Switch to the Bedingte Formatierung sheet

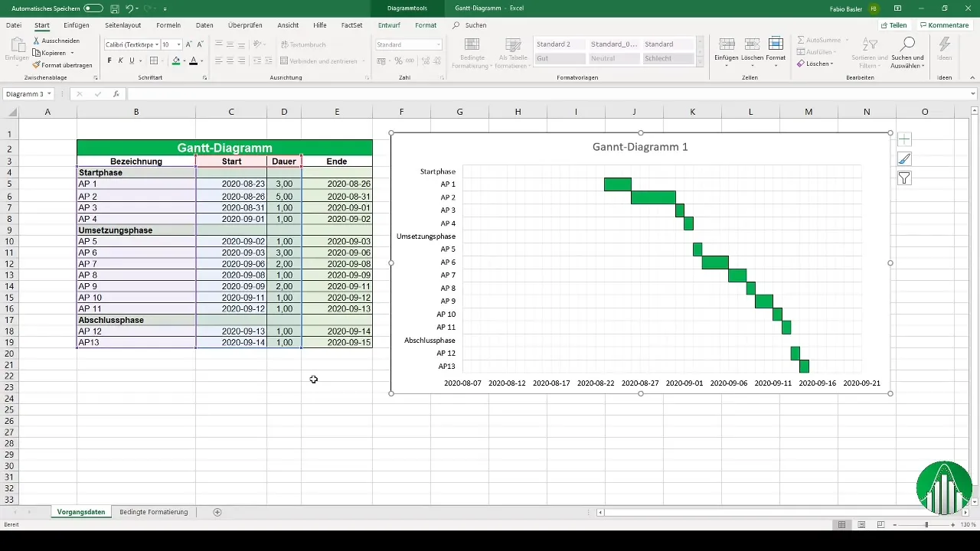[x=154, y=512]
